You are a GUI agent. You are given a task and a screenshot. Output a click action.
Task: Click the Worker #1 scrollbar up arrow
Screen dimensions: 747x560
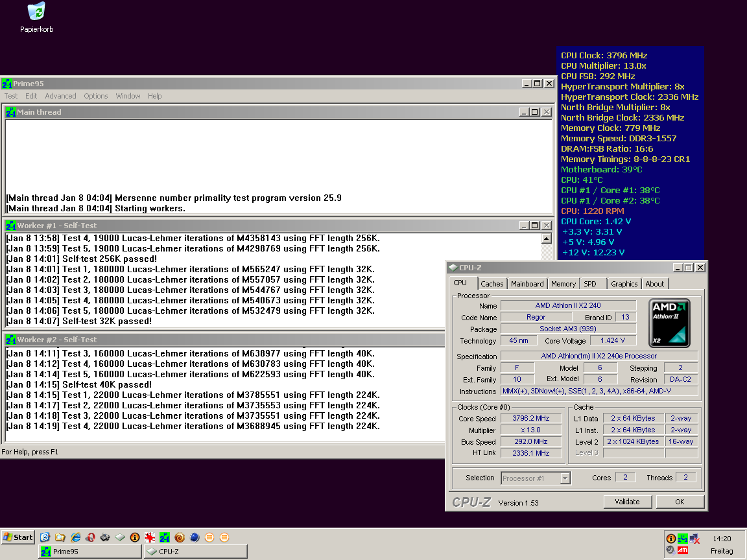(546, 239)
